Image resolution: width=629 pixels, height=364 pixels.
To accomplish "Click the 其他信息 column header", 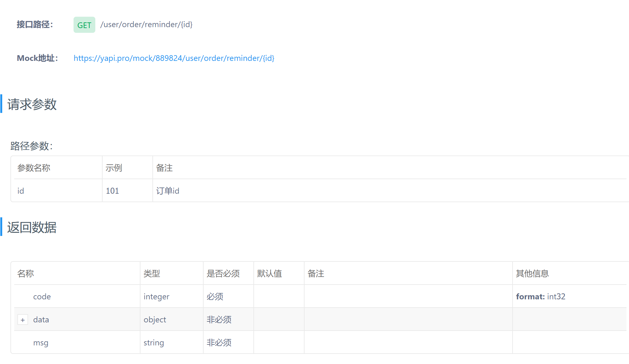I will click(532, 273).
